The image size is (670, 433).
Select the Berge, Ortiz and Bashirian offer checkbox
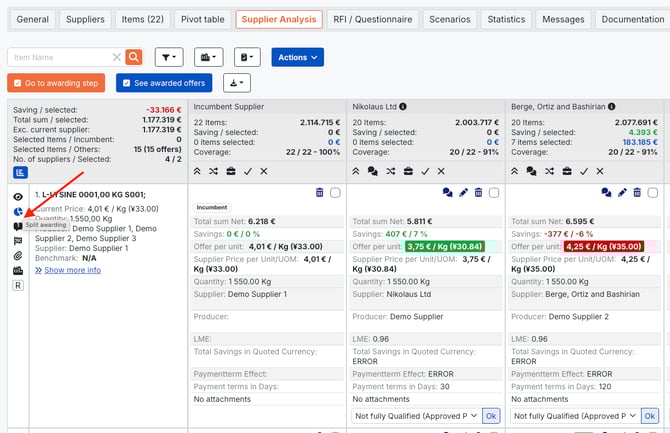coord(653,193)
